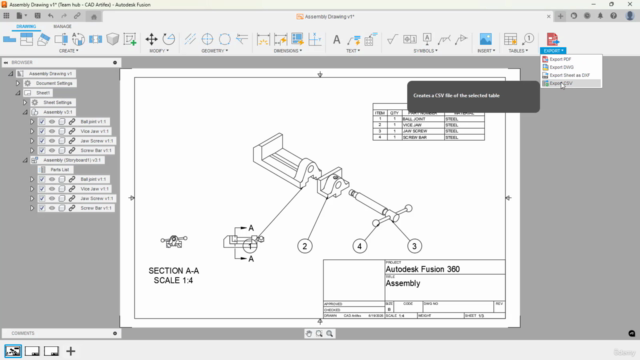Redo the last undone action
The width and height of the screenshot is (640, 360).
coord(64,16)
